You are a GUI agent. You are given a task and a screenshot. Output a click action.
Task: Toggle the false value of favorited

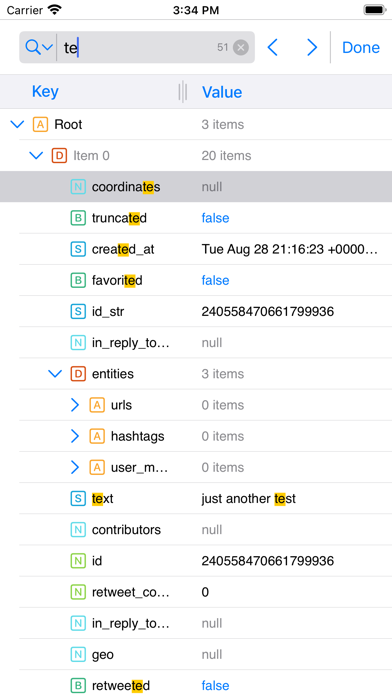pyautogui.click(x=215, y=280)
